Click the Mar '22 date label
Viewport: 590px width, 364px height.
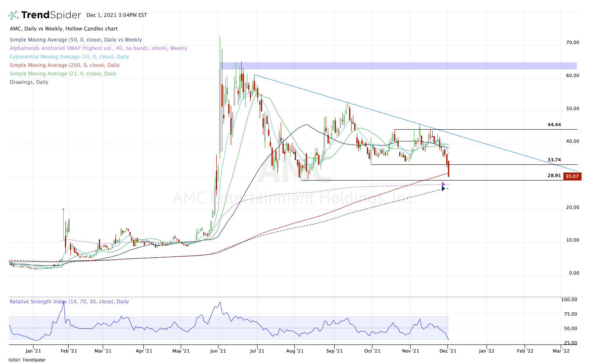pos(560,351)
